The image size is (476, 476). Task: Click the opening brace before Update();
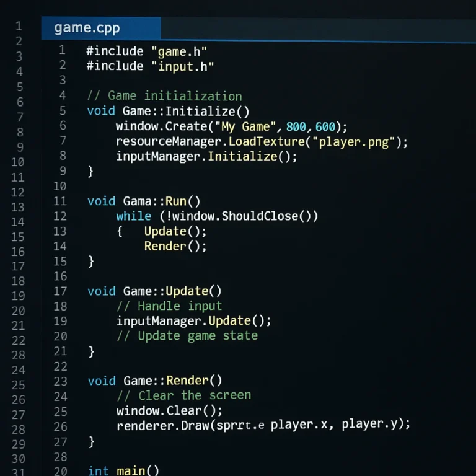(x=120, y=231)
